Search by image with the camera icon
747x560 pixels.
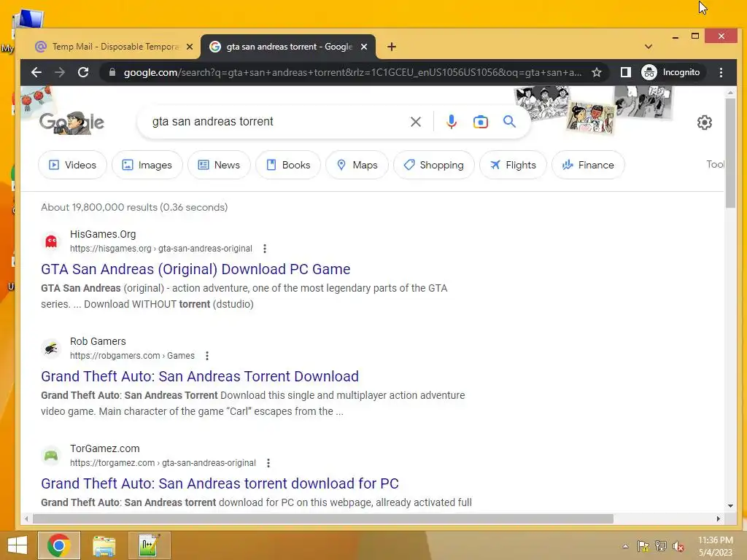click(x=480, y=122)
